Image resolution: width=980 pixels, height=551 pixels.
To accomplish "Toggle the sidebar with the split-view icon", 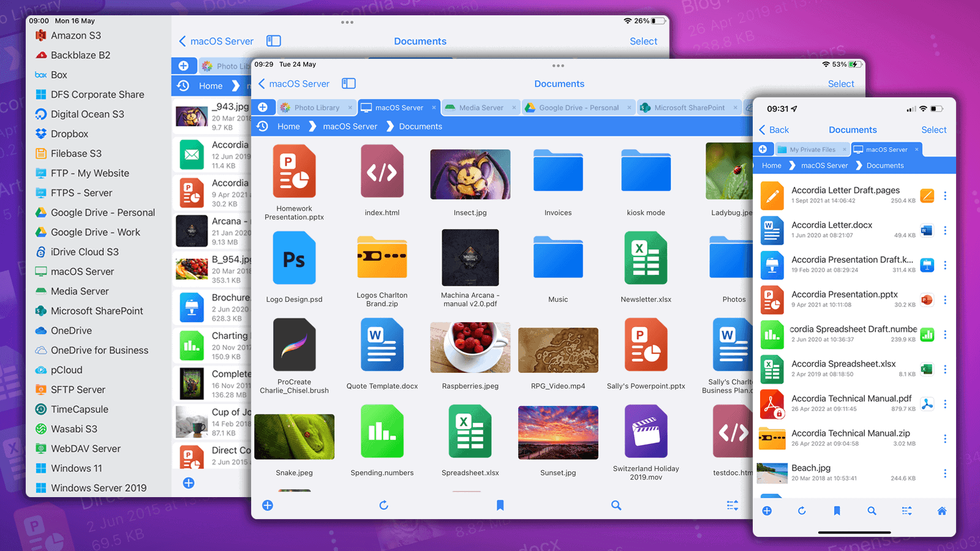I will (349, 83).
